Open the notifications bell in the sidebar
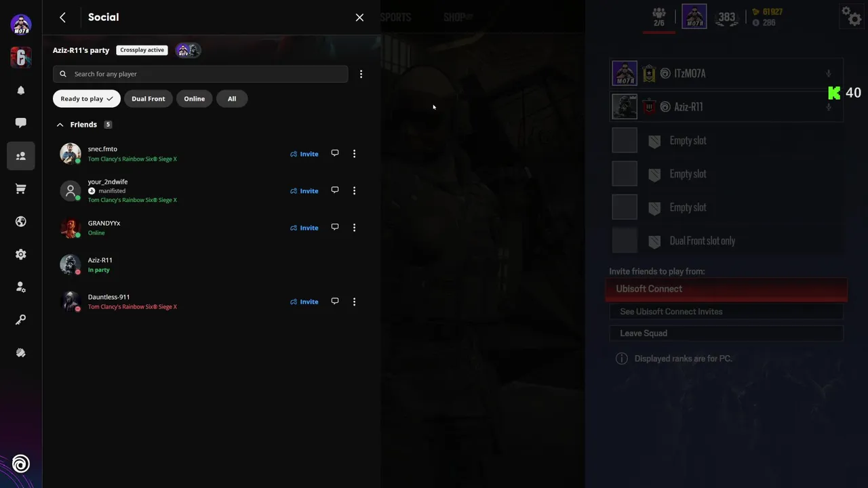The image size is (868, 488). [x=21, y=90]
